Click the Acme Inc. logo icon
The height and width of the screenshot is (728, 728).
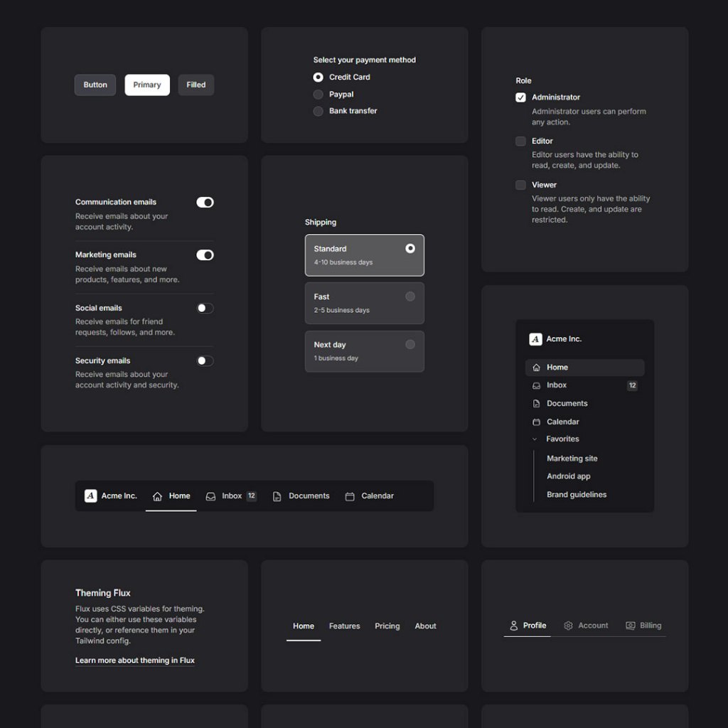tap(535, 339)
